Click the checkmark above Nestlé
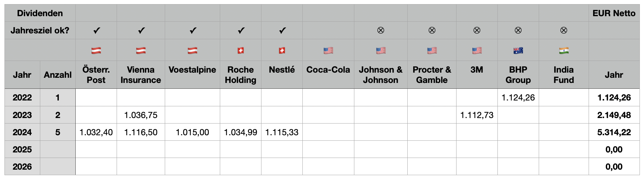644x181 pixels. pyautogui.click(x=282, y=31)
